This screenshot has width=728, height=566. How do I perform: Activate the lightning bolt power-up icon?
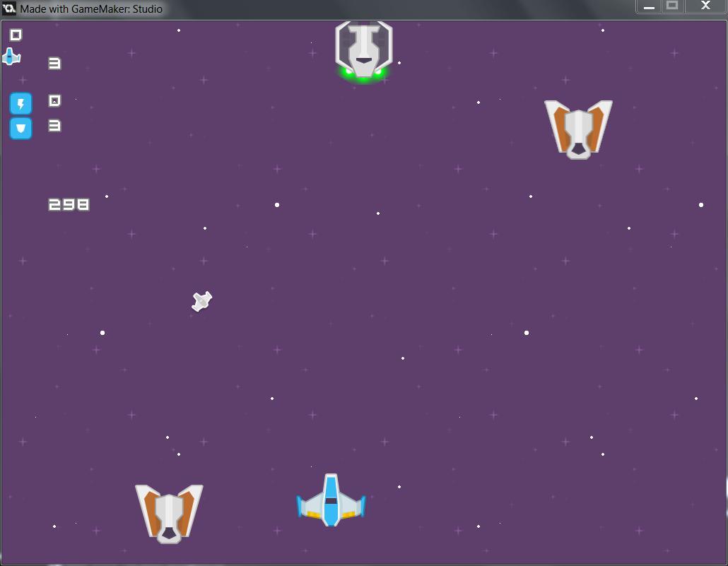(x=20, y=105)
